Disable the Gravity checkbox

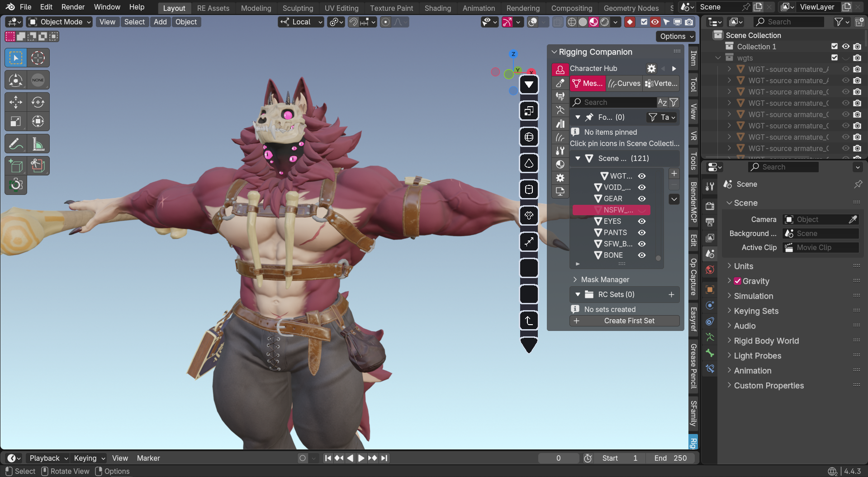[x=738, y=281]
